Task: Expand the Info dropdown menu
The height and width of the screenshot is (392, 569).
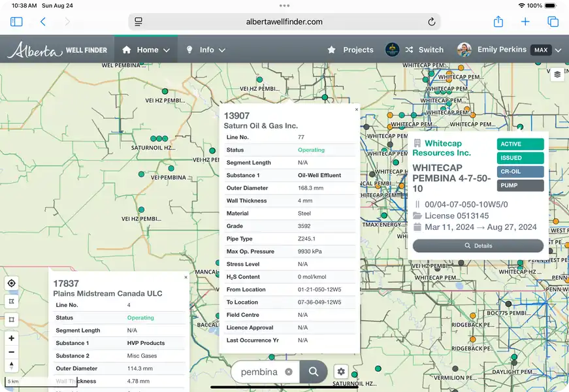Action: point(221,50)
